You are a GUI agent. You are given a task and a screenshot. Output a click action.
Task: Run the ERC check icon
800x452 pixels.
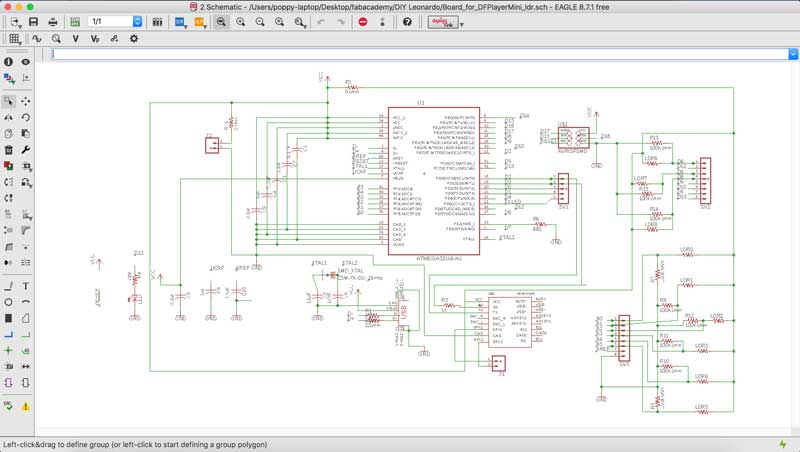pyautogui.click(x=9, y=406)
